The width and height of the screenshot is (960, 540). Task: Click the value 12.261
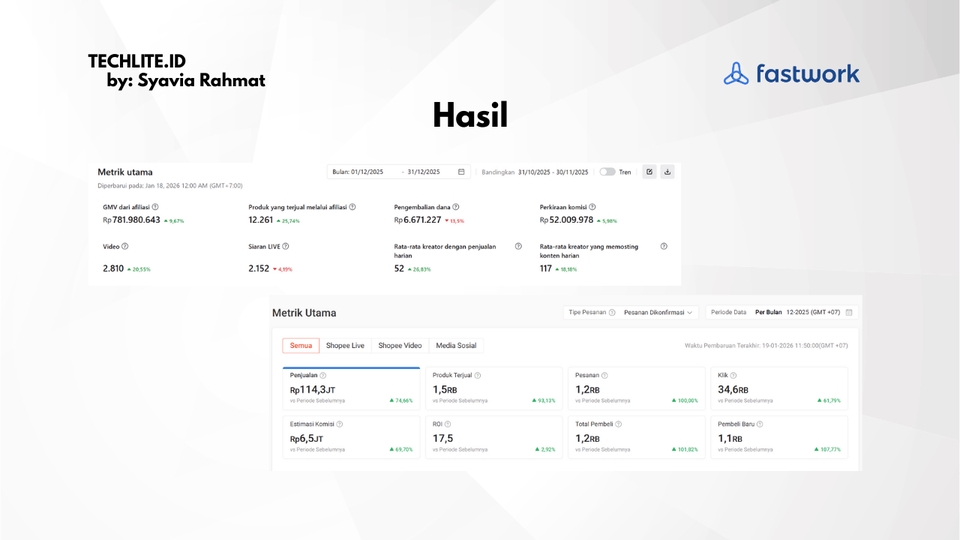coord(261,220)
